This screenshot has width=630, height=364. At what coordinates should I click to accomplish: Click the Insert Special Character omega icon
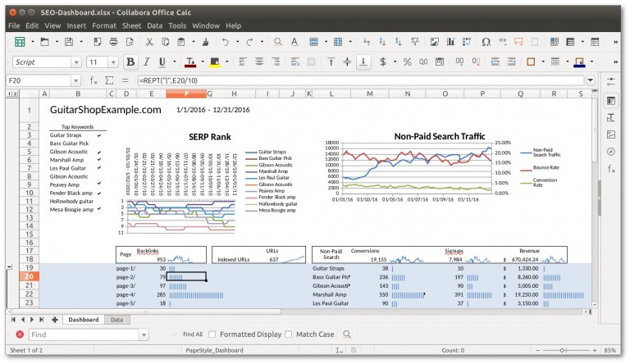pos(486,42)
